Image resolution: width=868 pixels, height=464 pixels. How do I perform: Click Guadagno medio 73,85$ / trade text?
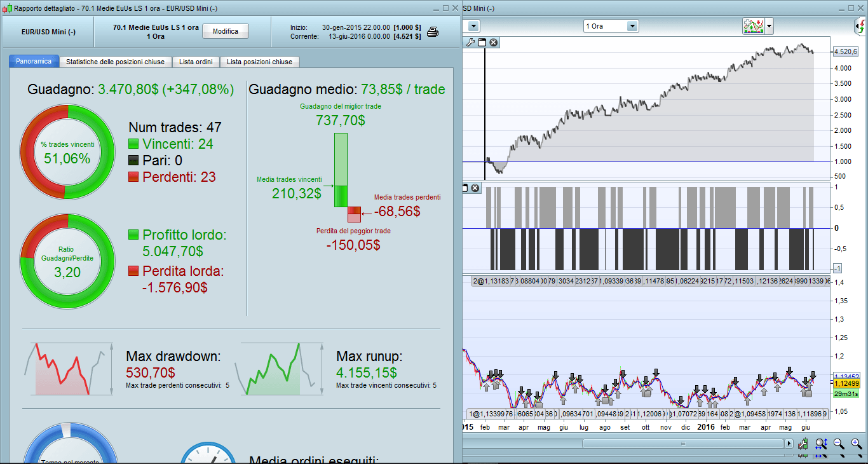(x=347, y=90)
